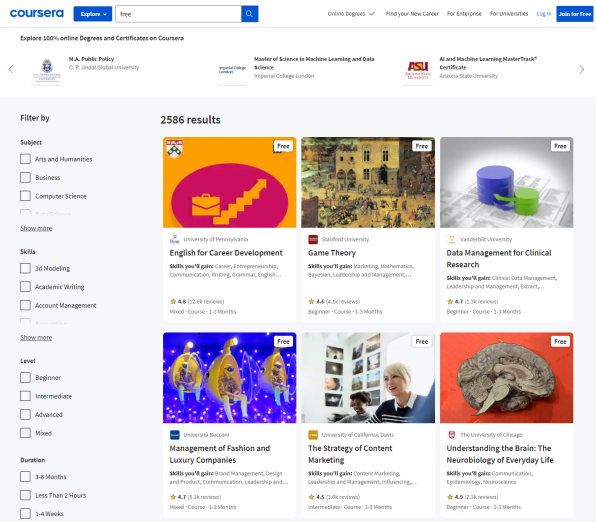Screen dimensions: 596x522
Task: Expand Online Degrees menu
Action: 351,14
